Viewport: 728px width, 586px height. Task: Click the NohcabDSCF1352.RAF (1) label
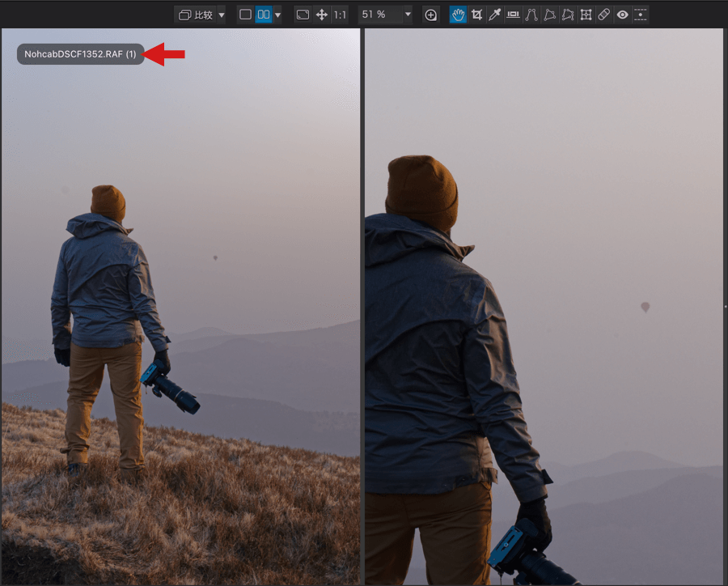[x=80, y=54]
